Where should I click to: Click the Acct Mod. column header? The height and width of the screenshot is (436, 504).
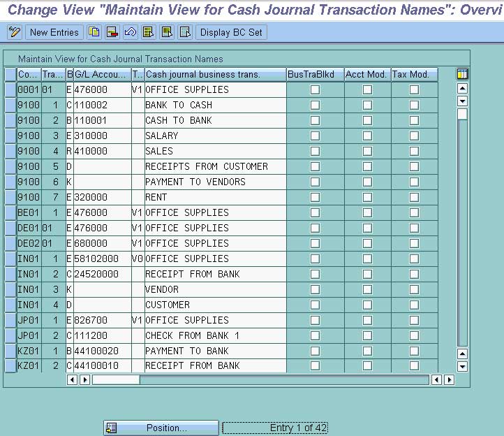click(x=367, y=74)
